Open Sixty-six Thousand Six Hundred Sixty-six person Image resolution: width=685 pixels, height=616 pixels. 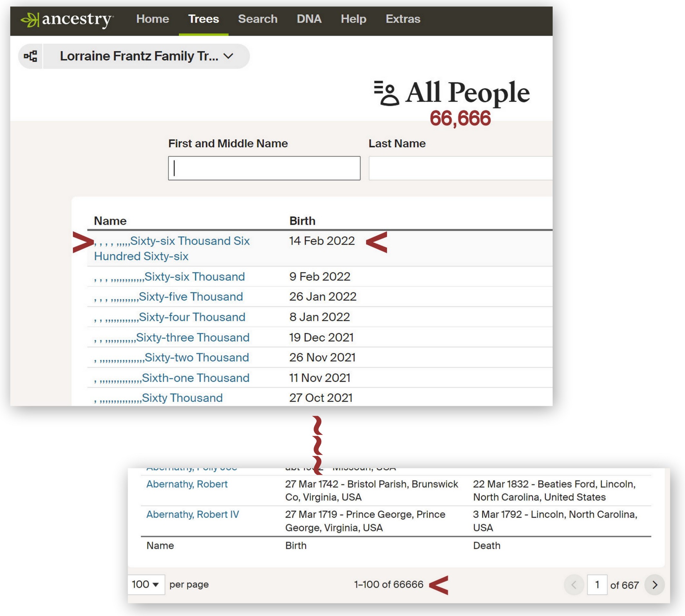190,241
